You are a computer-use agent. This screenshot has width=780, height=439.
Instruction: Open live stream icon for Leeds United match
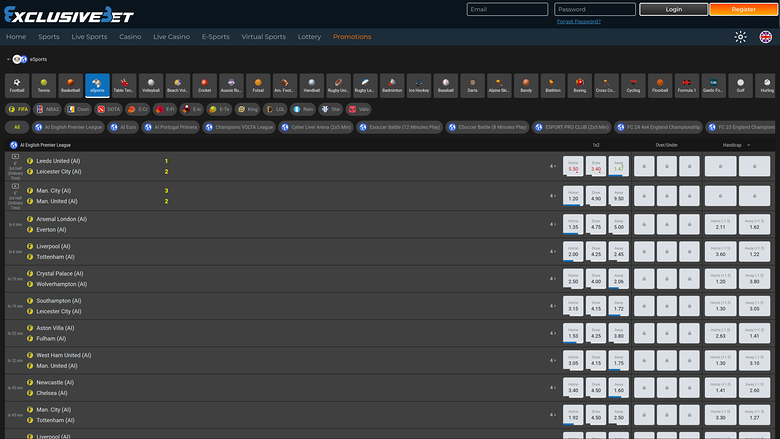(14, 158)
